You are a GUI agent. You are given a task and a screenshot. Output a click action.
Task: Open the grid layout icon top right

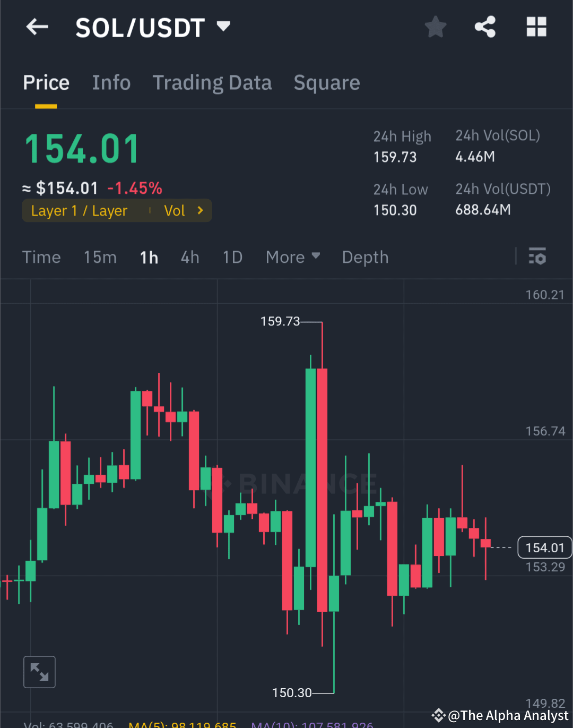pyautogui.click(x=536, y=27)
